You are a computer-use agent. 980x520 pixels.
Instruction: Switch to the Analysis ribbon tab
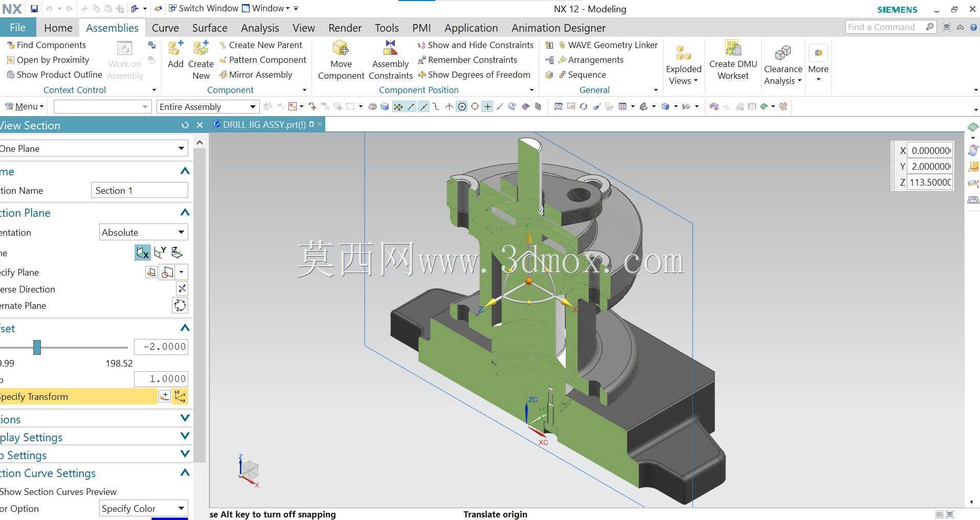(260, 28)
